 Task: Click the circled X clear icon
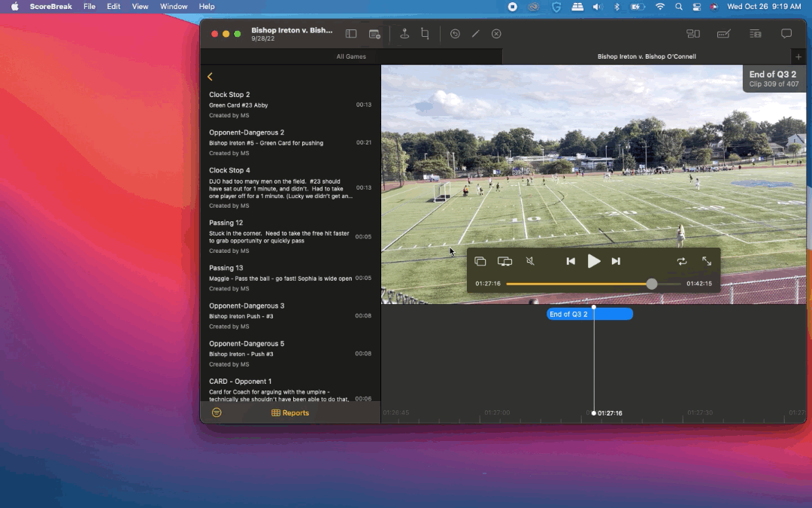point(496,34)
